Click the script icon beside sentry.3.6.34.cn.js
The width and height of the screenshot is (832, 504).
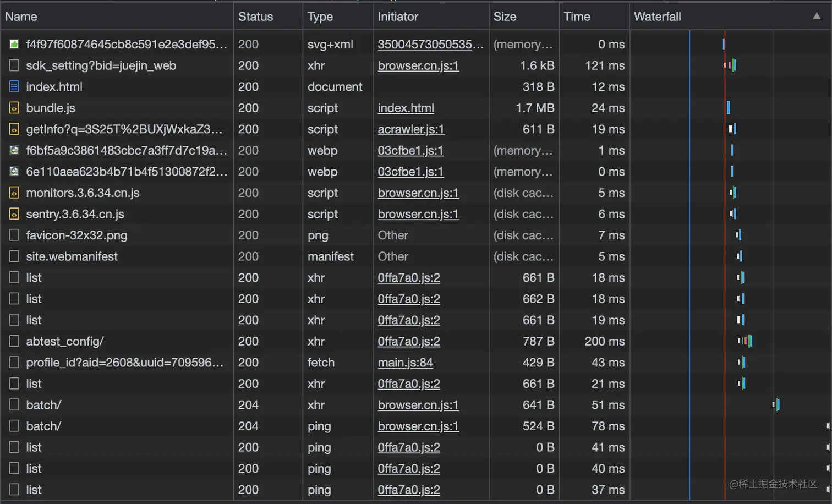pos(14,214)
